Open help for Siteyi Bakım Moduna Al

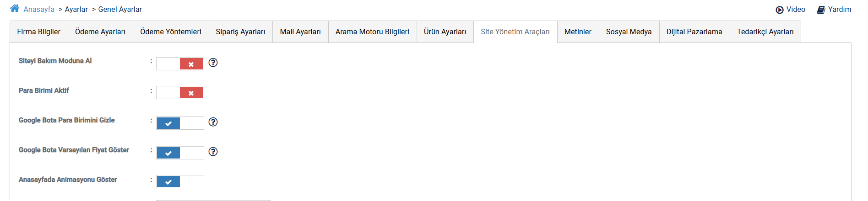[x=213, y=63]
